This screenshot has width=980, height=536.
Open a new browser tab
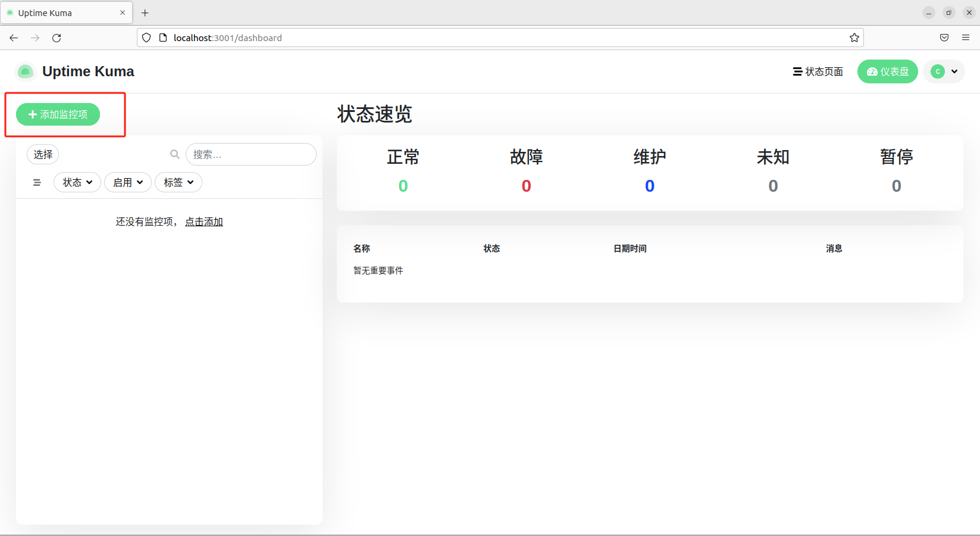(x=145, y=13)
